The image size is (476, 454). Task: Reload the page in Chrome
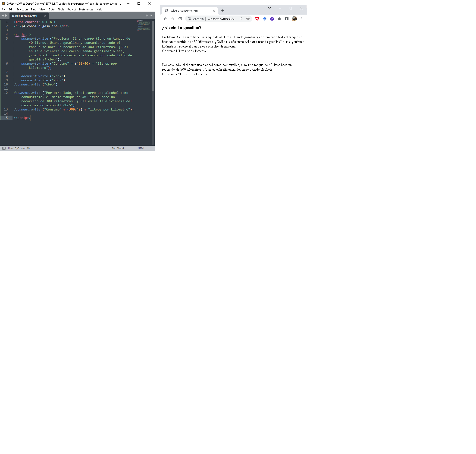pyautogui.click(x=180, y=19)
